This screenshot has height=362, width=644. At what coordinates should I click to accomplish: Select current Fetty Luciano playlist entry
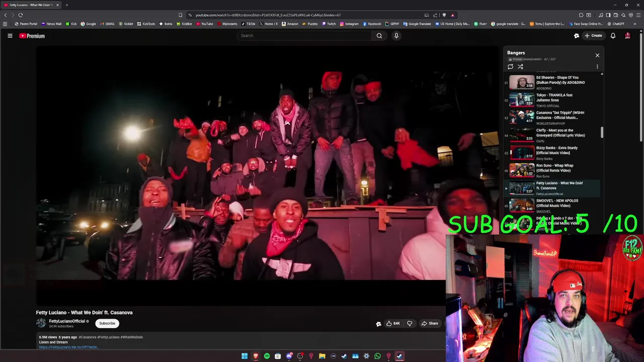552,188
